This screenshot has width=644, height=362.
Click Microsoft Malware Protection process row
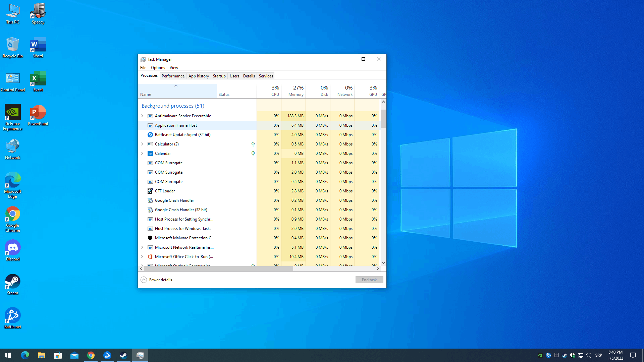[x=184, y=238]
